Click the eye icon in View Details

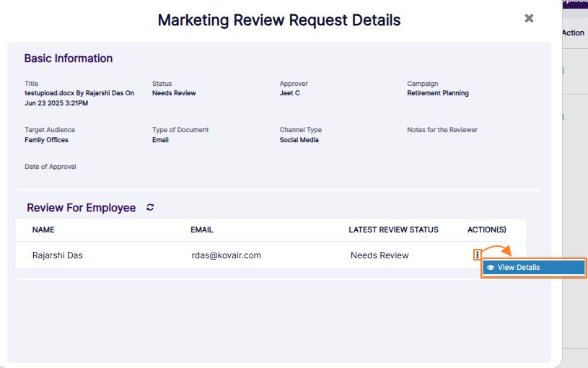491,268
